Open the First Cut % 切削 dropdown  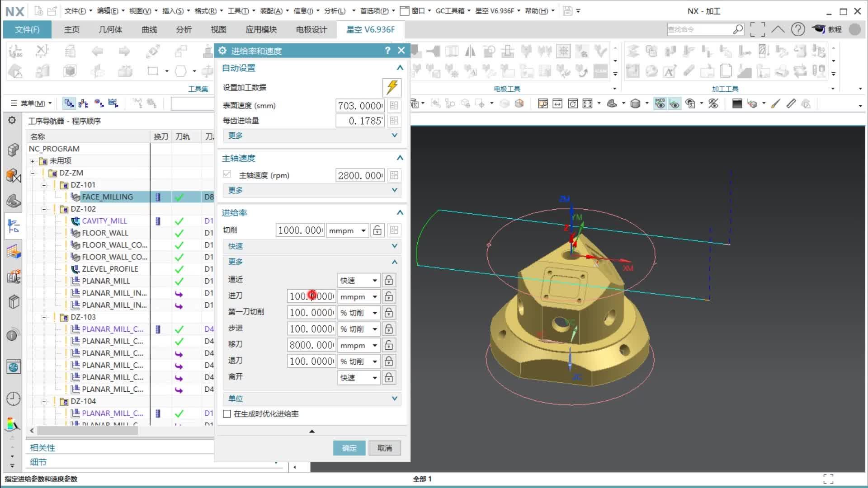(x=359, y=313)
